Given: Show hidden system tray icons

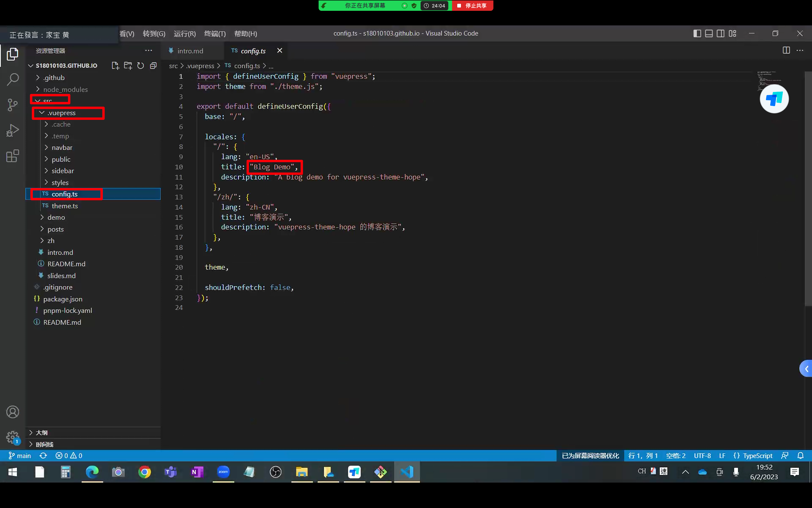Looking at the screenshot, I should 686,472.
